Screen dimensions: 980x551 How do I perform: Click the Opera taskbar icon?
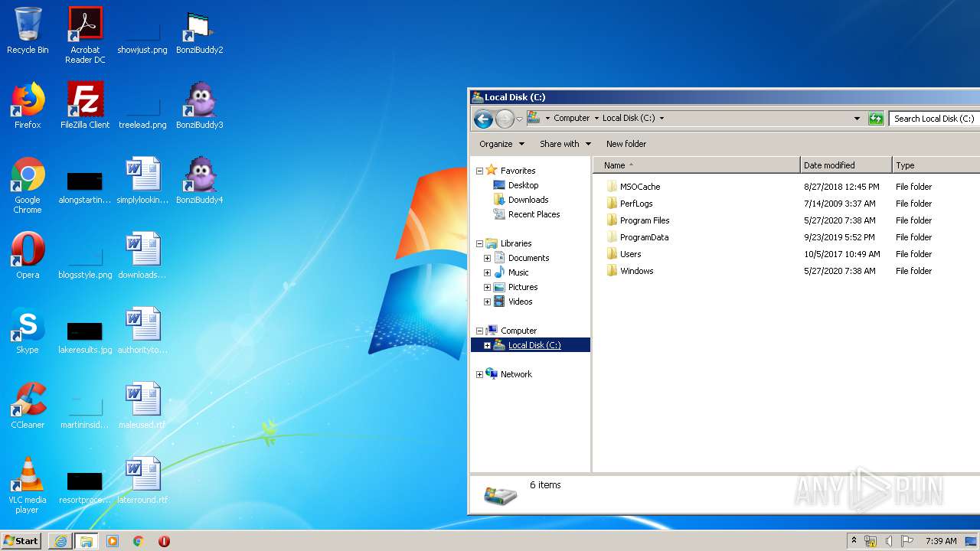pos(164,541)
